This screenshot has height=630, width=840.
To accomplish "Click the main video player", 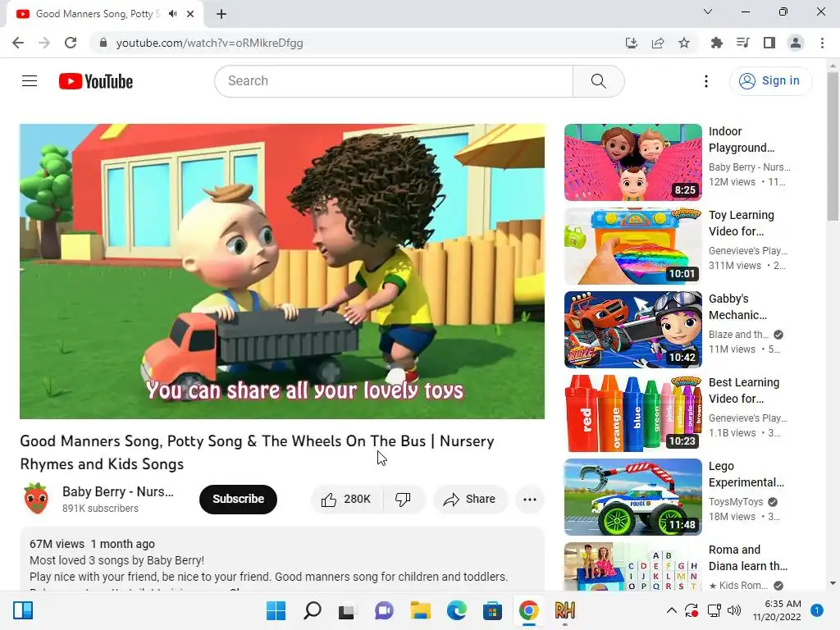I will point(282,271).
